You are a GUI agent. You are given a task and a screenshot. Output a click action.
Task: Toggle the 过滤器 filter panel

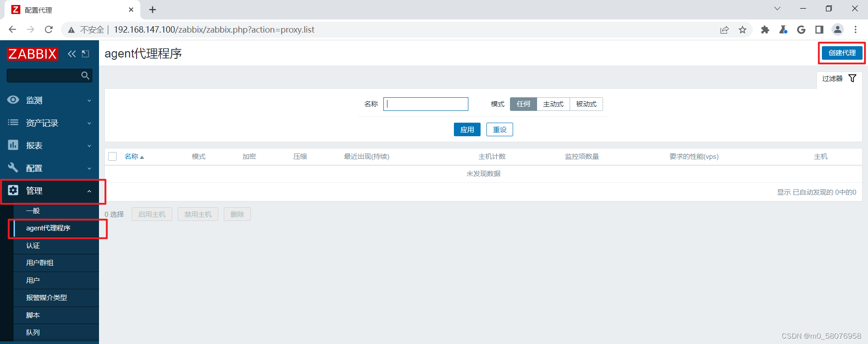point(839,79)
